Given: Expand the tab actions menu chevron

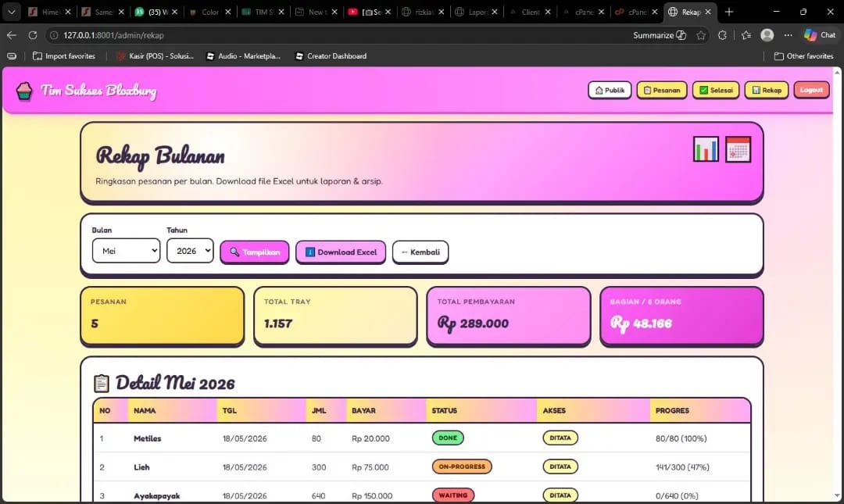Looking at the screenshot, I should coord(11,11).
